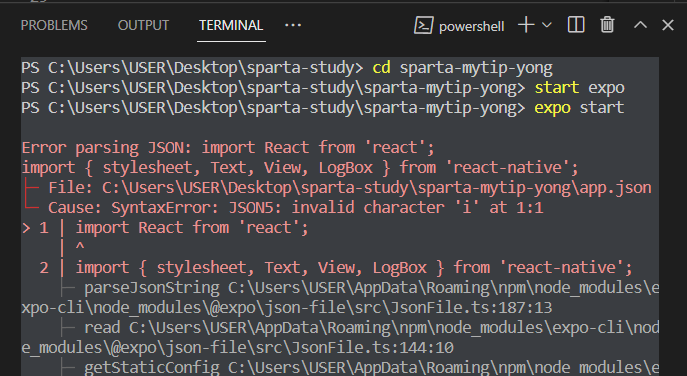The width and height of the screenshot is (687, 376).
Task: Kill the terminal with the trash icon
Action: (x=607, y=25)
